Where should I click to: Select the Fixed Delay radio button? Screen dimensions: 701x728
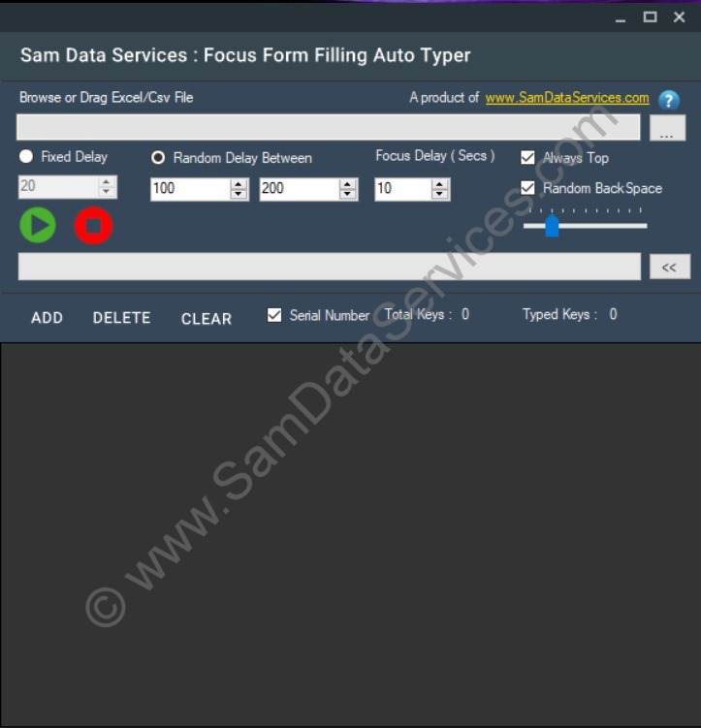[x=26, y=156]
